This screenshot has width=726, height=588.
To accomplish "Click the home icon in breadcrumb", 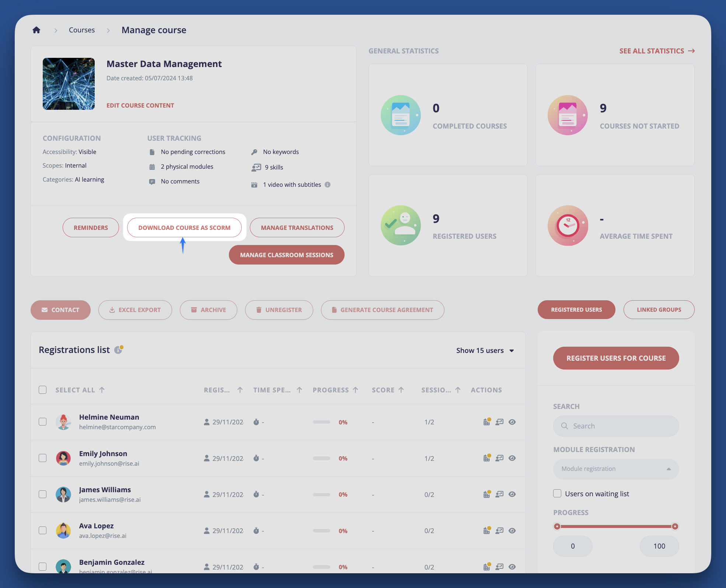I will [36, 30].
